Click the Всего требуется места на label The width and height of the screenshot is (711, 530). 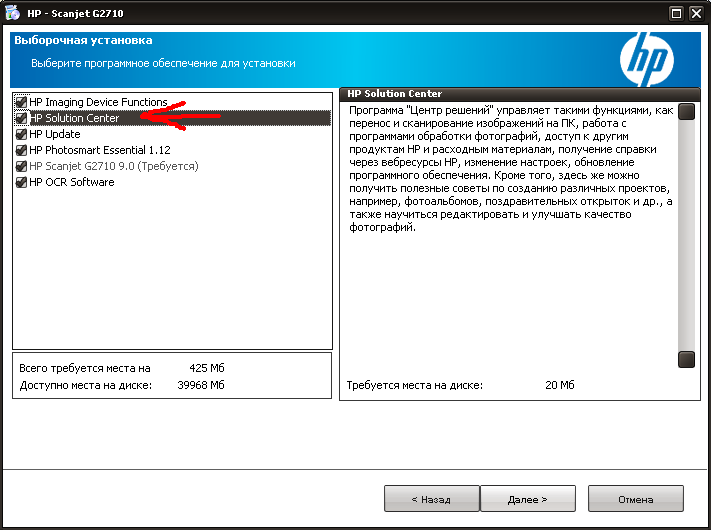point(85,368)
